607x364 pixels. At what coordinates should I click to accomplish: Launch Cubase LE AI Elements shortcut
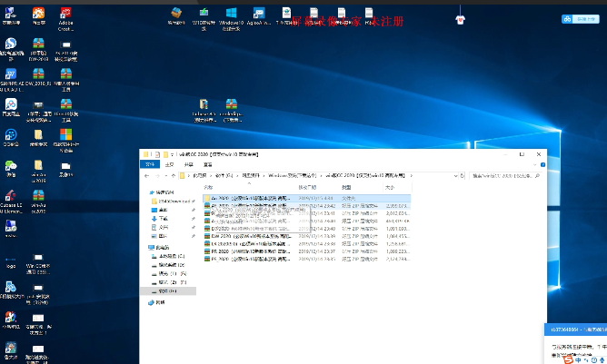pos(11,202)
